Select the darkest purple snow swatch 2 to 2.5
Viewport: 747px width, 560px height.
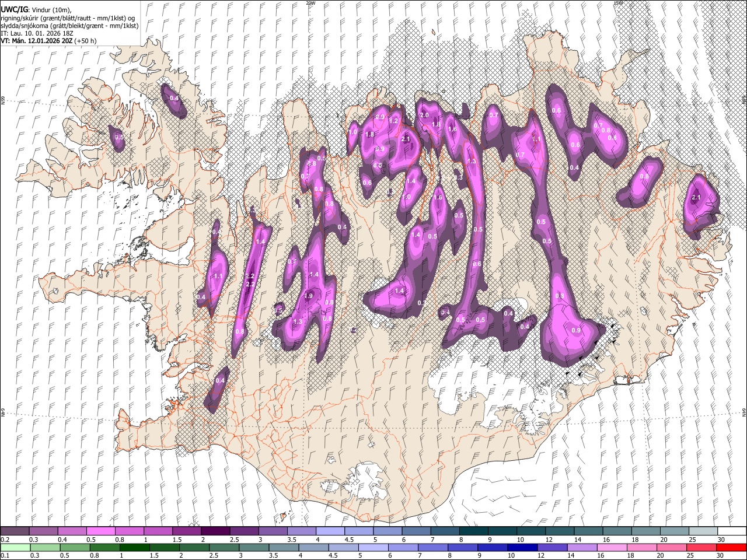click(x=215, y=531)
